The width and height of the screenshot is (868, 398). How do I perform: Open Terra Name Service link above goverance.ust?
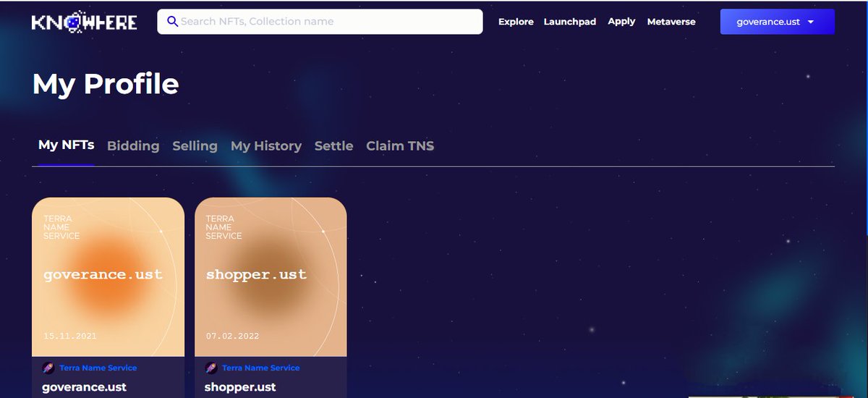coord(98,368)
